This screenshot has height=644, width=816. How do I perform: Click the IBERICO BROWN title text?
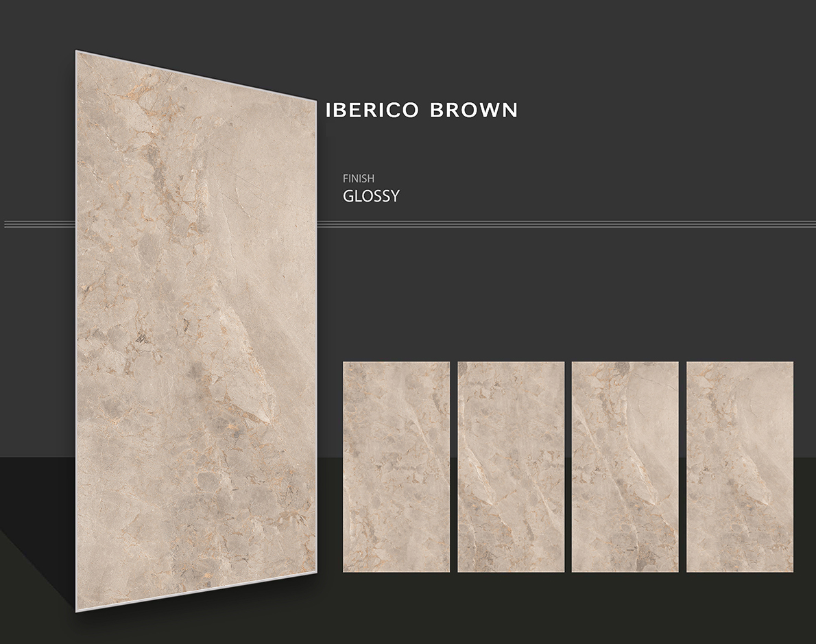422,110
